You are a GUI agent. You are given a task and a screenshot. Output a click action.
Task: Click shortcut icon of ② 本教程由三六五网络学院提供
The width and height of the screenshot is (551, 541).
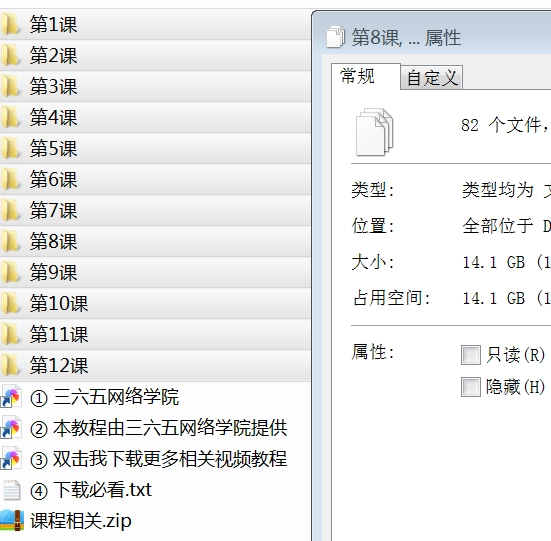click(11, 428)
